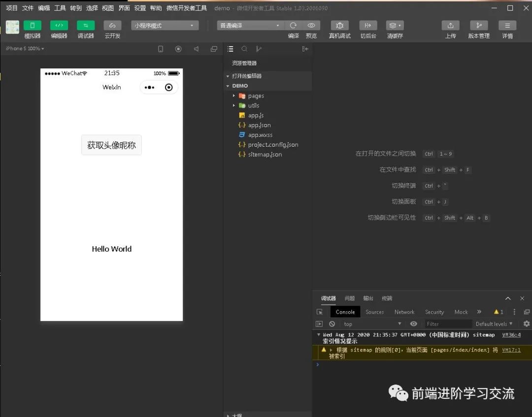Open real device debugging tool

339,26
